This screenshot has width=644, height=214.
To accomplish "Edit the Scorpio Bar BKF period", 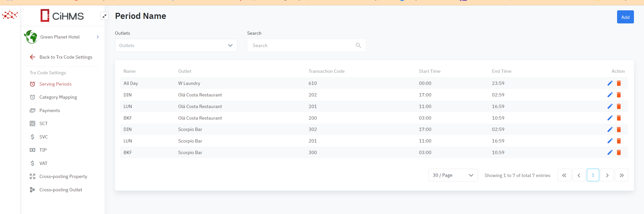I will 610,152.
